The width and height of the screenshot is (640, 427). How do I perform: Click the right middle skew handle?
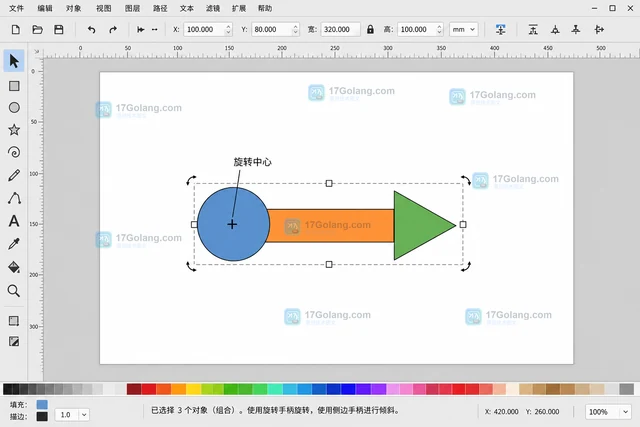463,225
